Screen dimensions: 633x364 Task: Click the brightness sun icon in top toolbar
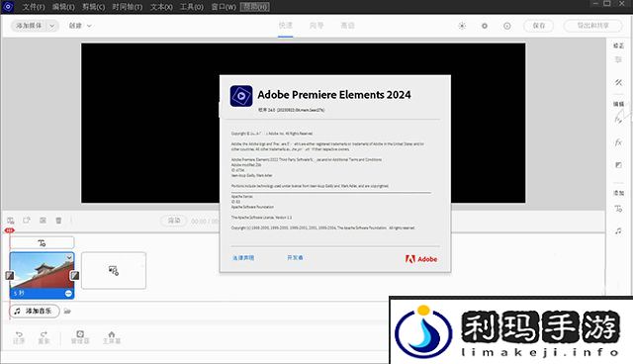pyautogui.click(x=462, y=26)
